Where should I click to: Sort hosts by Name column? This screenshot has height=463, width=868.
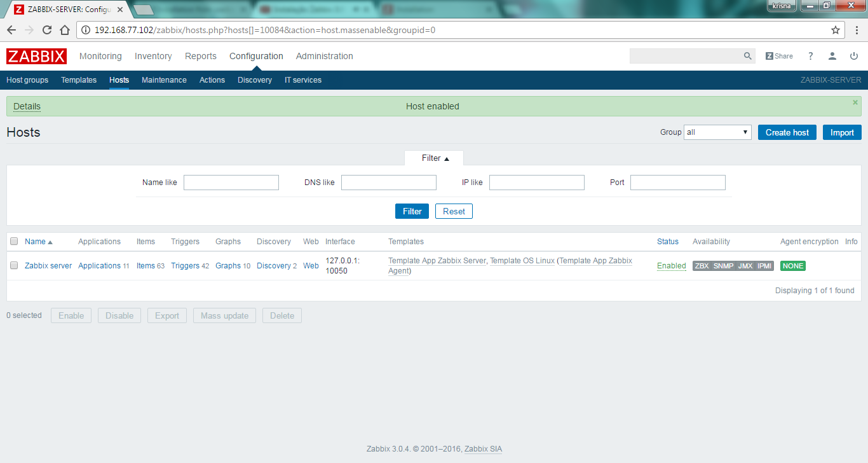[39, 242]
